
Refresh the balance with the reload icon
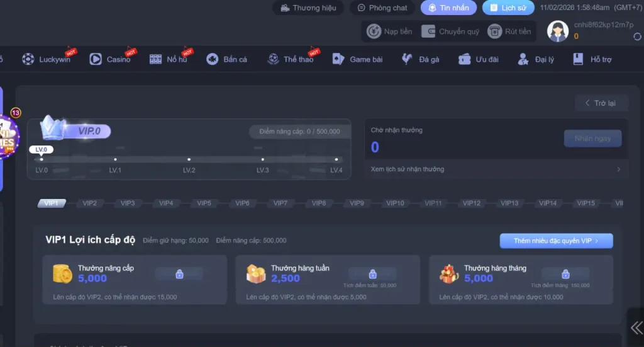pyautogui.click(x=637, y=37)
